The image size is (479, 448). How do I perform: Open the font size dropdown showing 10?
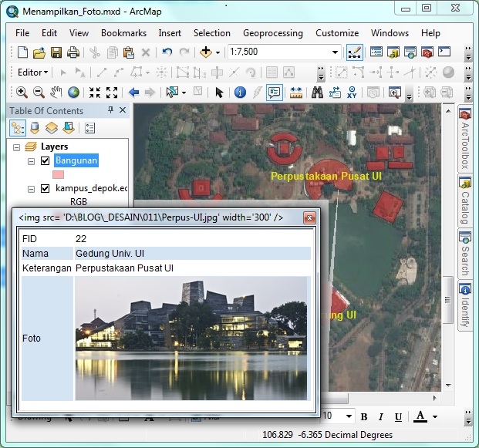tap(349, 416)
